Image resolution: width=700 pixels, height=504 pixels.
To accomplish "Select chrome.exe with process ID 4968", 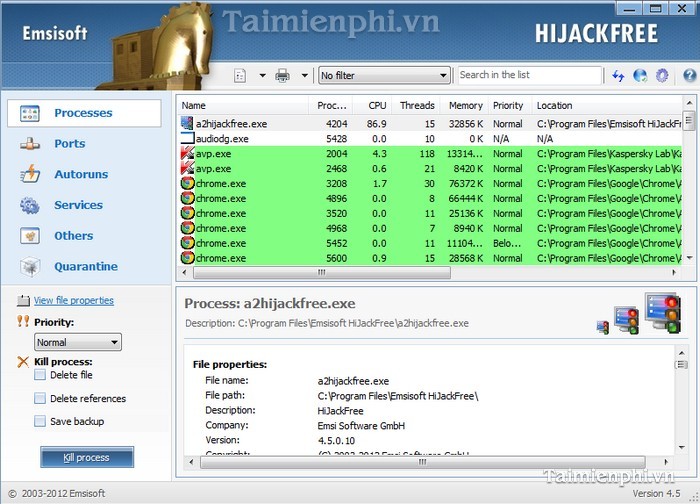I will tap(431, 229).
